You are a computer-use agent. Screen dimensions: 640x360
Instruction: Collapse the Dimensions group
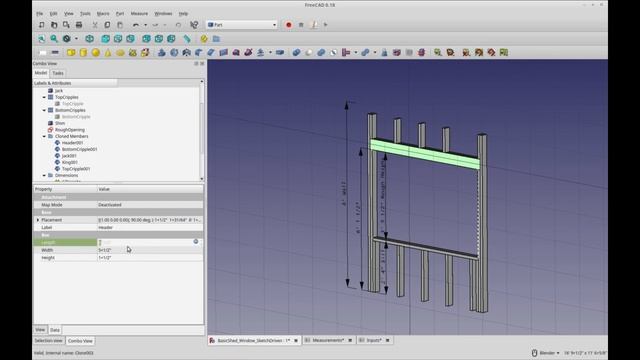[x=44, y=176]
